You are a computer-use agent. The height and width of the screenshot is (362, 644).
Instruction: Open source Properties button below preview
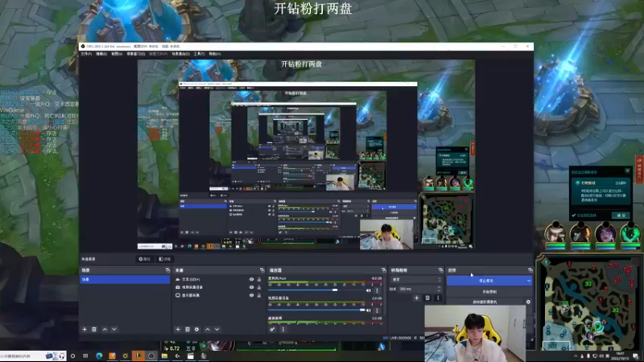145,259
